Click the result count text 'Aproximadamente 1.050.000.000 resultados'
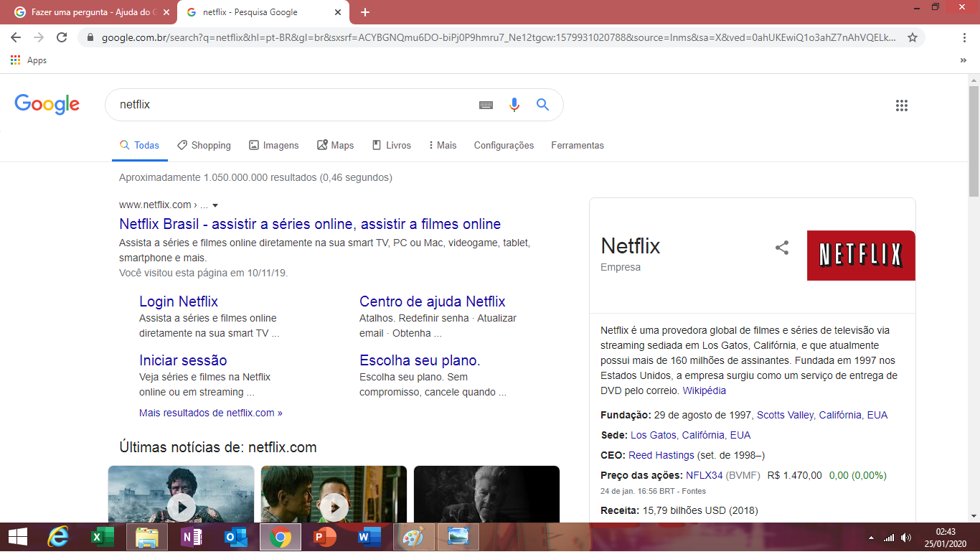 [217, 177]
